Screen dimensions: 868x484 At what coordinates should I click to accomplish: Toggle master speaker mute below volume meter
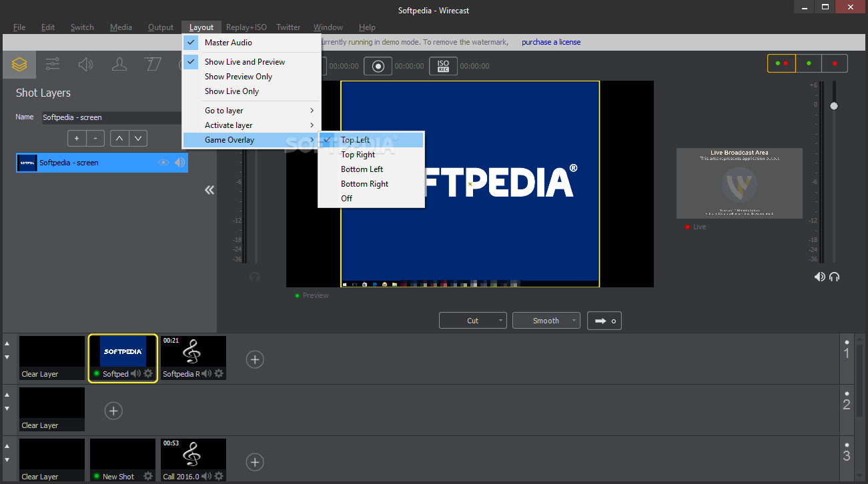819,277
